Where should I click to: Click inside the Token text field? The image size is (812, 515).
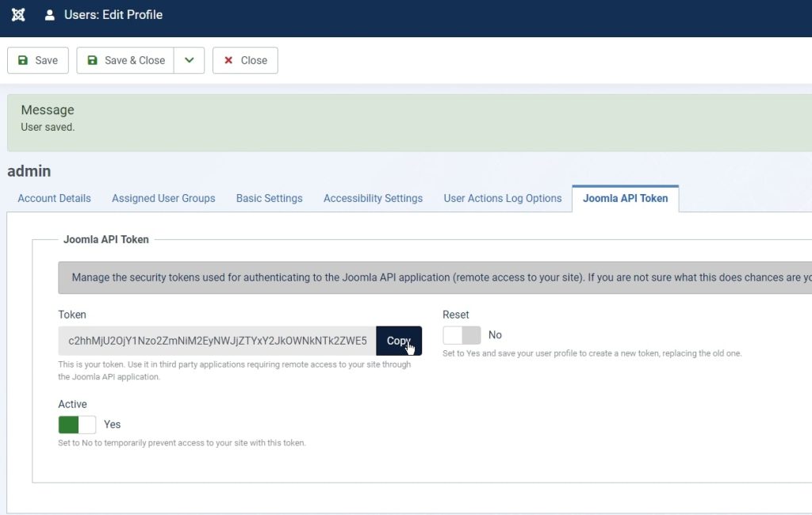click(x=216, y=341)
